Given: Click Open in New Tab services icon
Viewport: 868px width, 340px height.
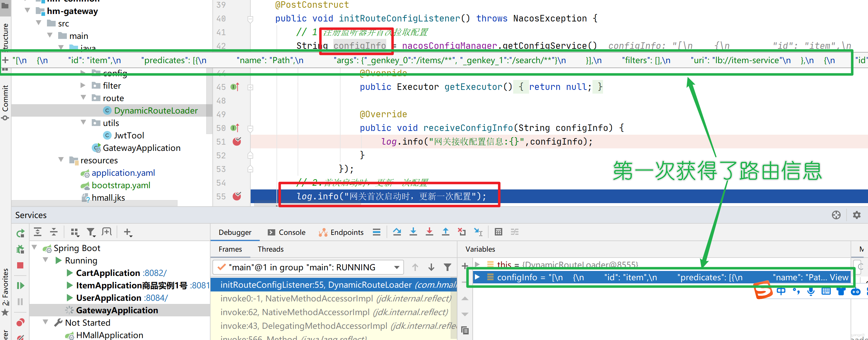Looking at the screenshot, I should coord(107,232).
